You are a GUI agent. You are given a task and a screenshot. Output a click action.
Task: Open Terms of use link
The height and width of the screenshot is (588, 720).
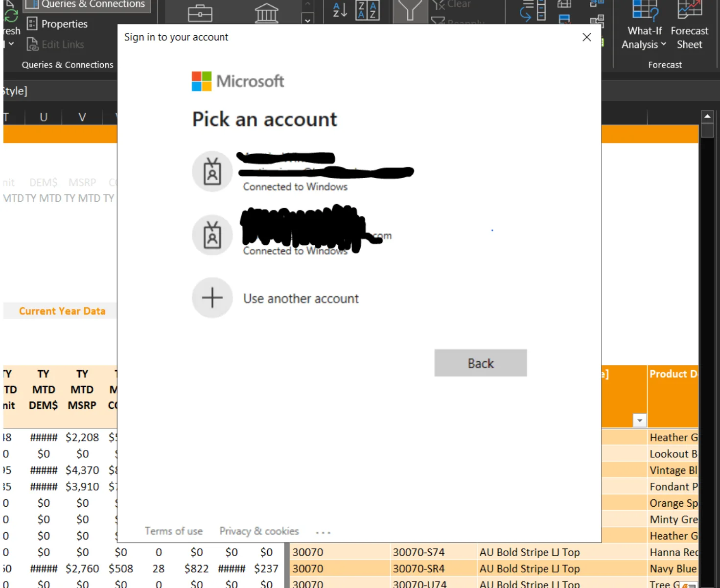coord(174,531)
